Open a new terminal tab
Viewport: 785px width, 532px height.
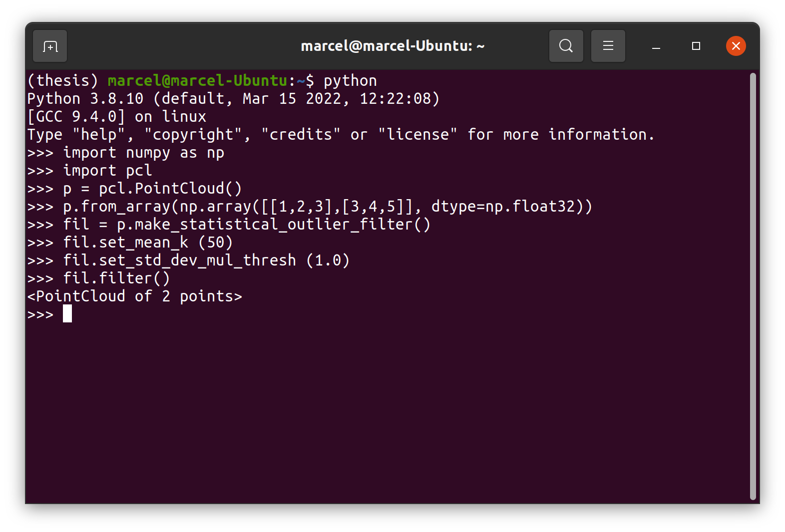(49, 46)
